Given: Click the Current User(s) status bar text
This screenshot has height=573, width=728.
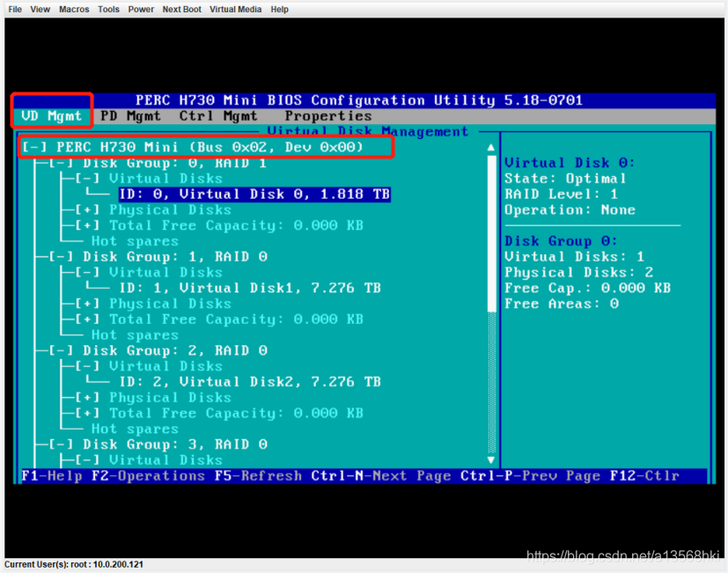Looking at the screenshot, I should point(74,565).
